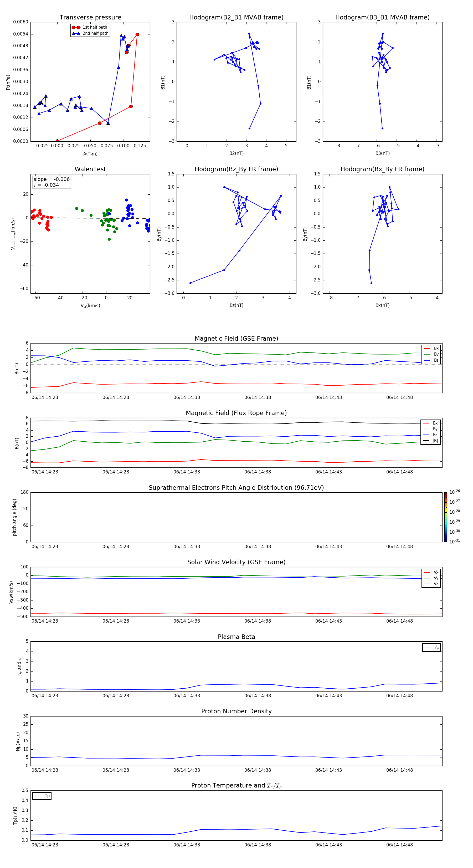473x868 pixels.
Task: Click the 'Bz(nT)' x-axis label
Action: [236, 305]
